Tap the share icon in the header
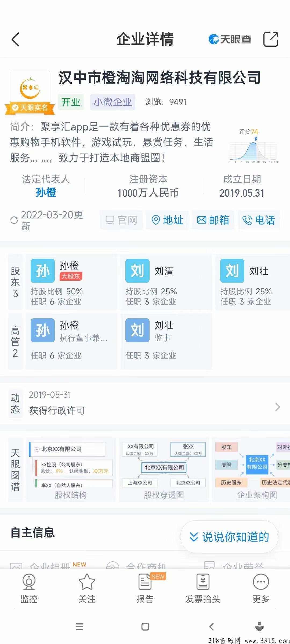This screenshot has width=290, height=644. point(271,39)
